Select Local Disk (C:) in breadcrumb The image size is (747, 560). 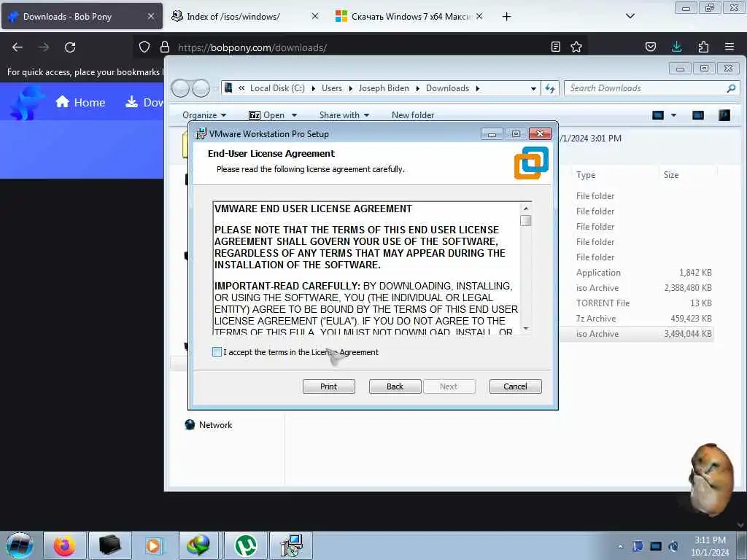(x=277, y=88)
